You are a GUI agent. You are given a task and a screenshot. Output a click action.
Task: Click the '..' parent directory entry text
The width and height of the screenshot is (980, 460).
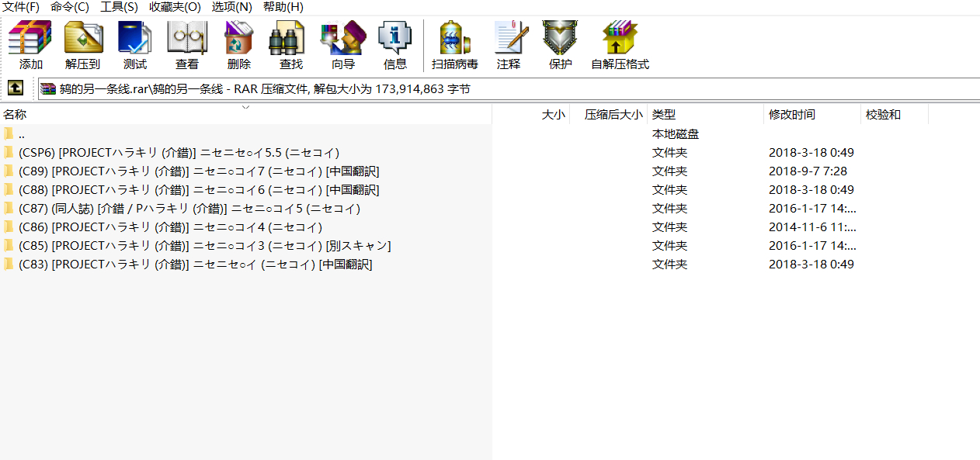(22, 134)
